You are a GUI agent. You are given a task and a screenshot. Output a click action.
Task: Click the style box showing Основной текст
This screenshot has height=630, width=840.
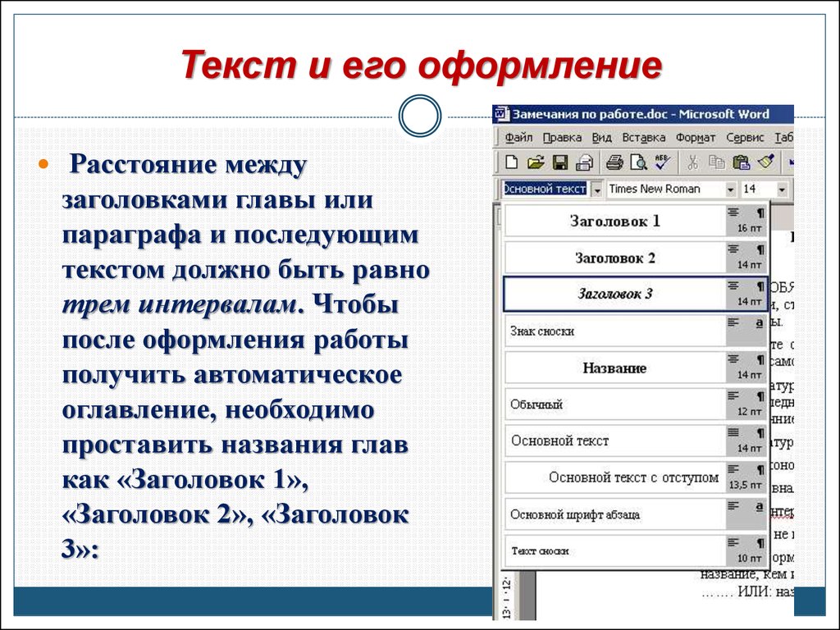tap(546, 189)
